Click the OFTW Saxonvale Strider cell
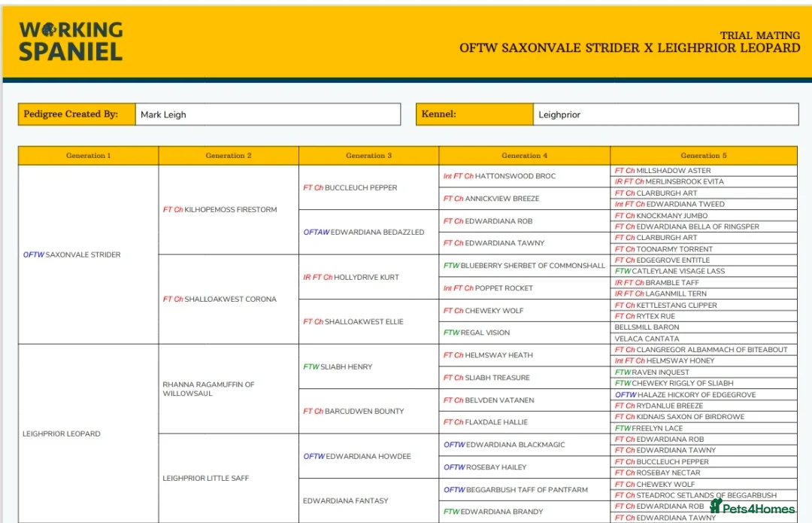The width and height of the screenshot is (812, 523). (x=72, y=254)
